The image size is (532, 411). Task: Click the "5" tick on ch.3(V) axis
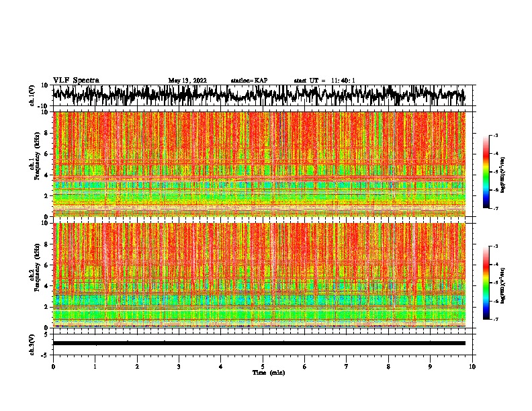click(46, 334)
